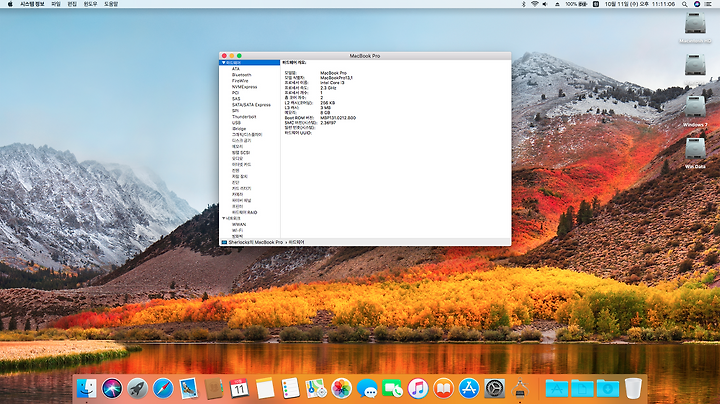Open System Preferences gear in Dock
Screen dimensions: 720x404
[495, 388]
